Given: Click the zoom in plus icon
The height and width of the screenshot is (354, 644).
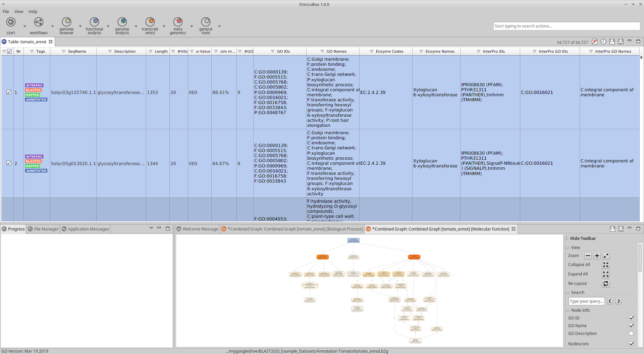Looking at the screenshot, I should [597, 256].
